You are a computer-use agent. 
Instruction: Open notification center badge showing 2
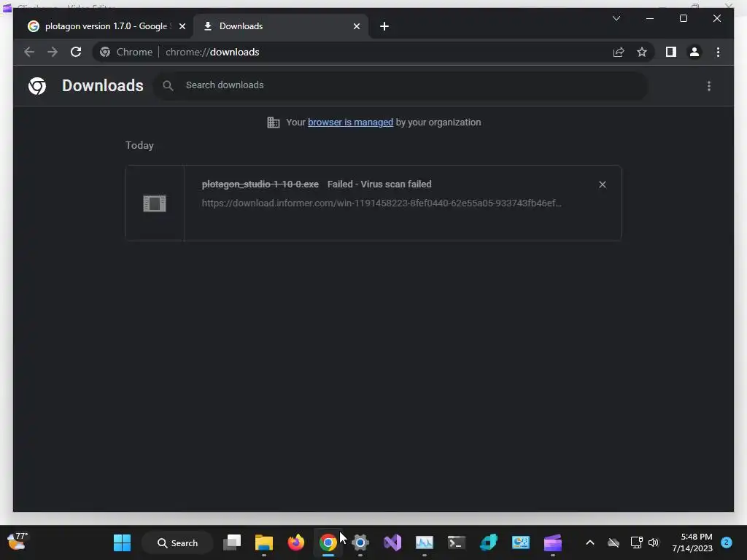point(727,542)
